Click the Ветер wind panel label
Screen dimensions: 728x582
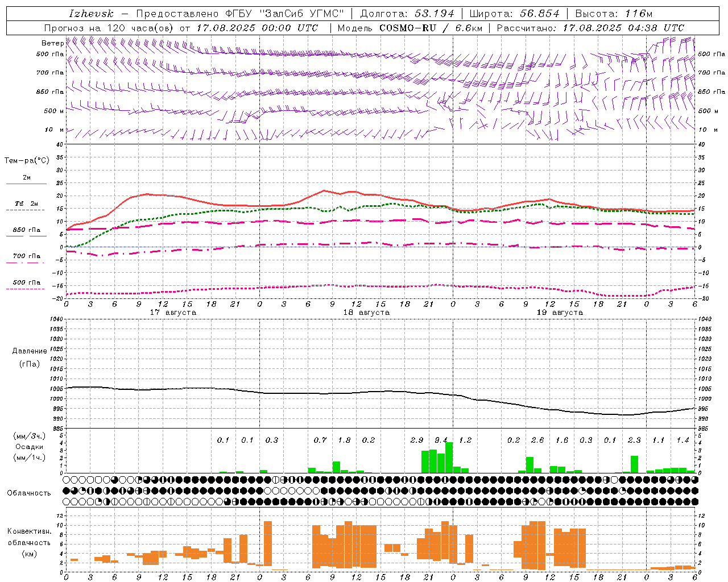52,43
